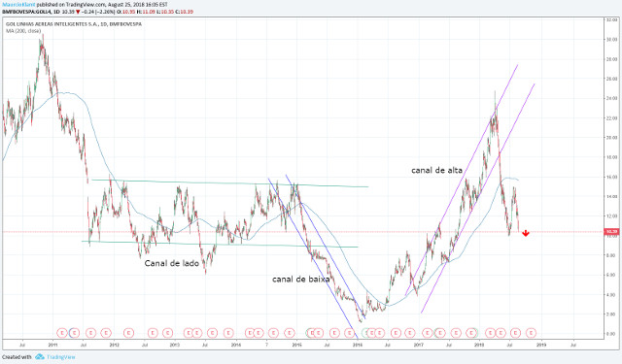Screen dimensions: 622x364
Task: Select the MA (200, close) indicator label
Action: [x=23, y=31]
